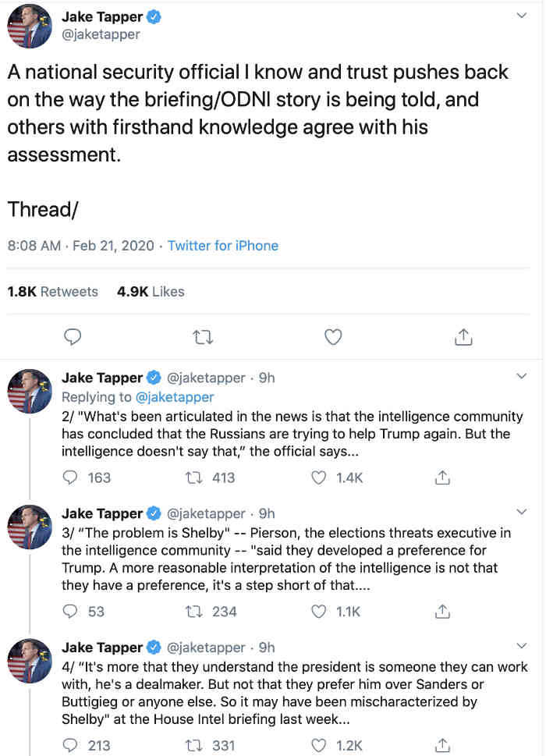
Task: Open reply icon showing 163 replies
Action: click(70, 477)
